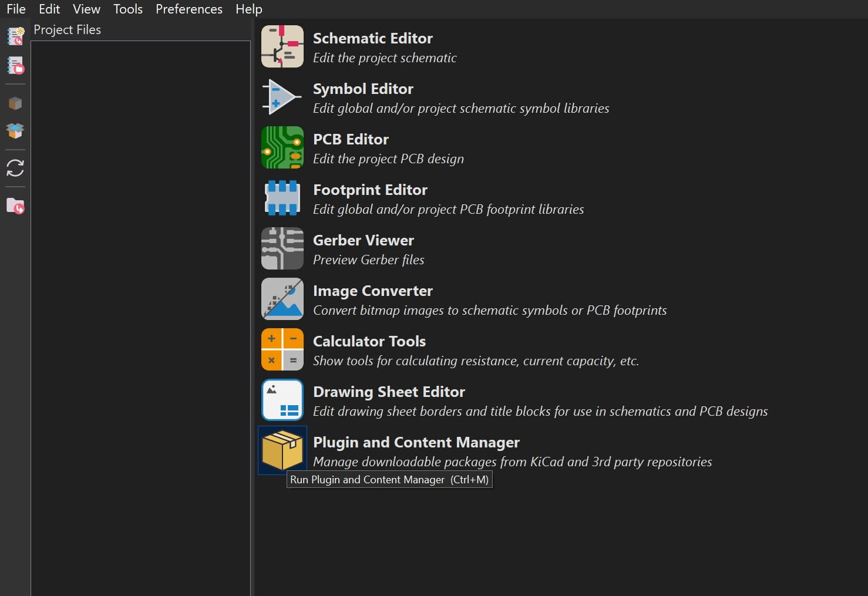
Task: Refresh the project tree
Action: coord(15,168)
